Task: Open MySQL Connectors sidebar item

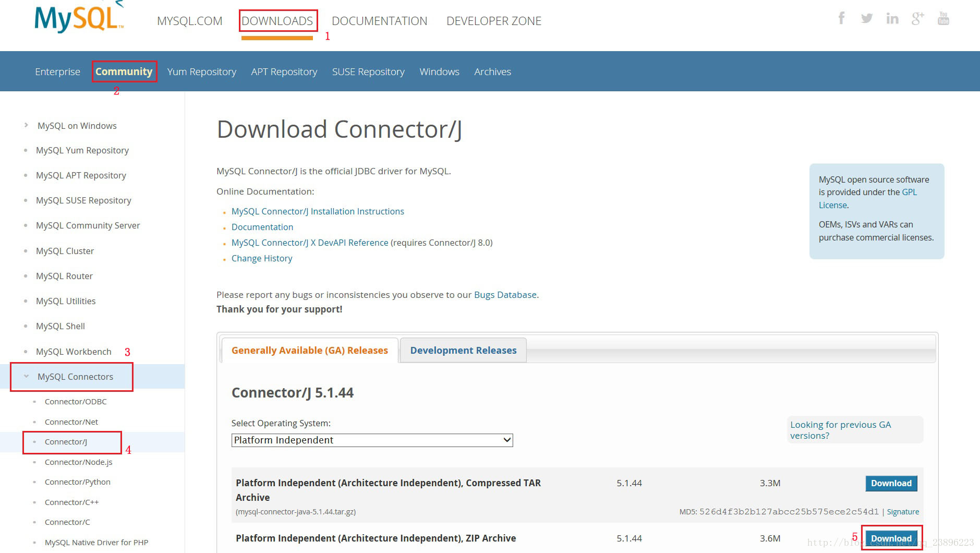Action: pos(75,377)
